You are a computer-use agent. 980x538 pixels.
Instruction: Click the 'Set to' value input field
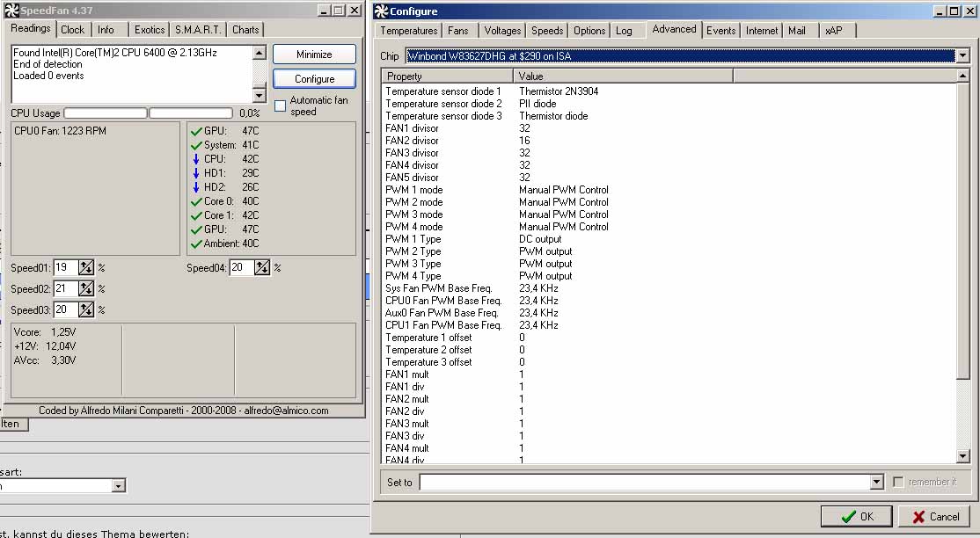[645, 482]
